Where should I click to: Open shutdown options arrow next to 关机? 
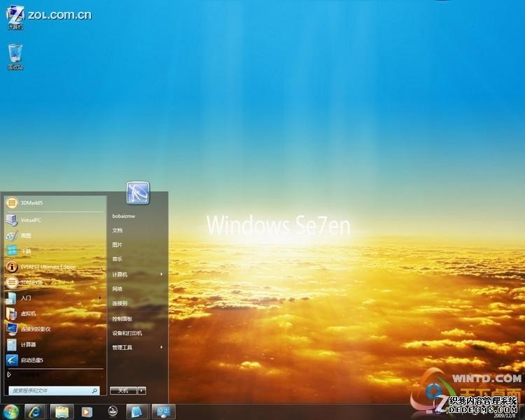click(x=142, y=391)
